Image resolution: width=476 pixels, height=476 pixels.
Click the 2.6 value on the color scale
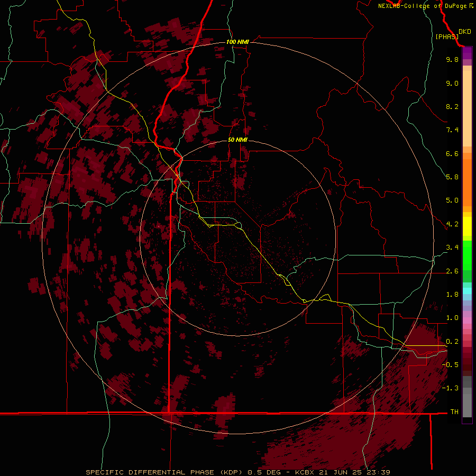point(452,271)
